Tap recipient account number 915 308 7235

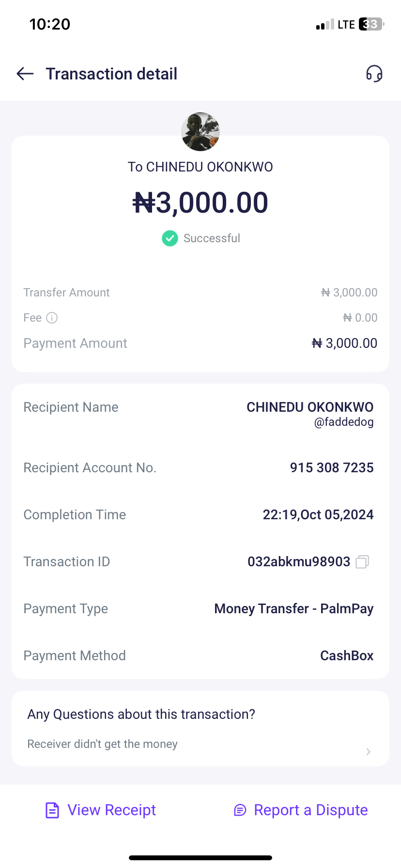[x=332, y=467]
